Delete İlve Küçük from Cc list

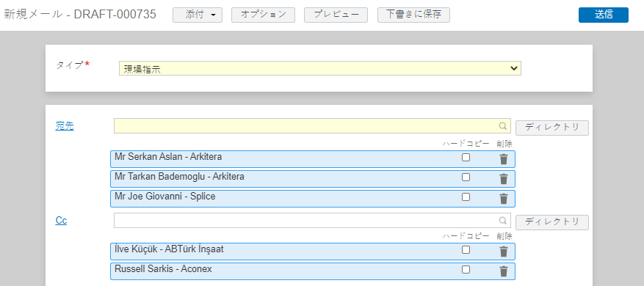(x=504, y=252)
